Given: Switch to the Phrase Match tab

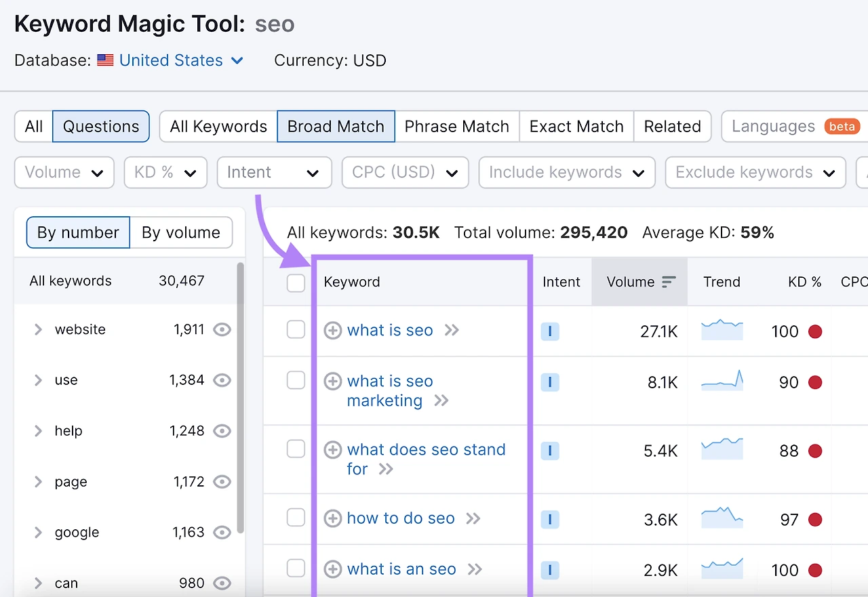Looking at the screenshot, I should pos(456,127).
